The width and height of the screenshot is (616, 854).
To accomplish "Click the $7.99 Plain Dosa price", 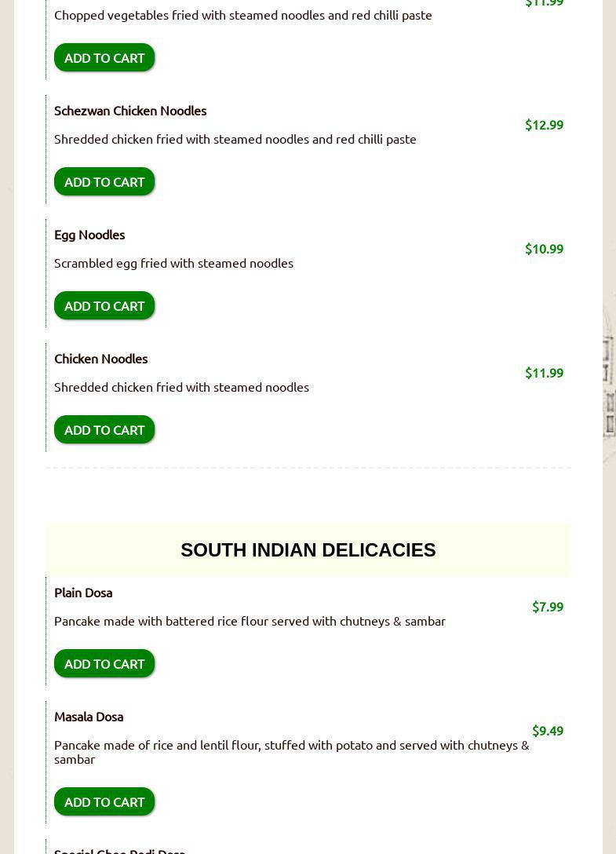I will pyautogui.click(x=547, y=607).
